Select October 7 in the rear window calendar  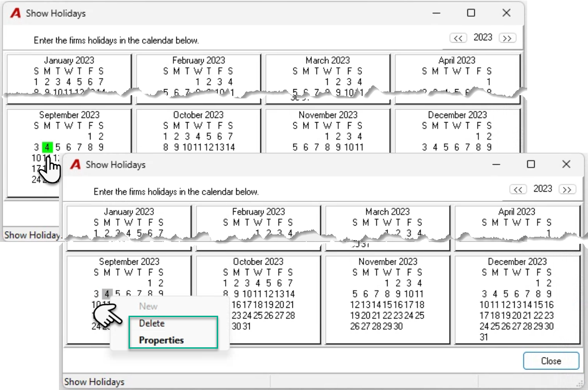click(x=230, y=136)
